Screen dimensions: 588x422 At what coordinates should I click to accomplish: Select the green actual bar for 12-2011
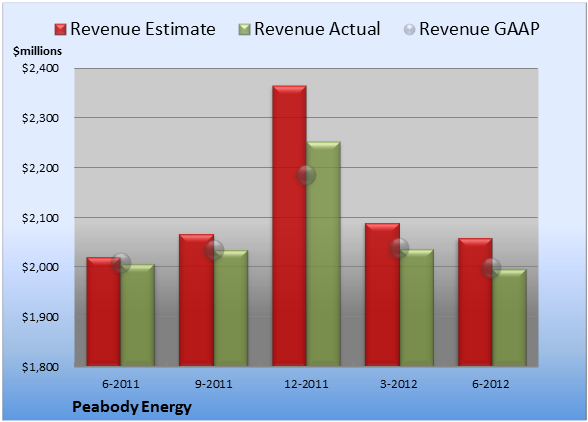coord(324,254)
